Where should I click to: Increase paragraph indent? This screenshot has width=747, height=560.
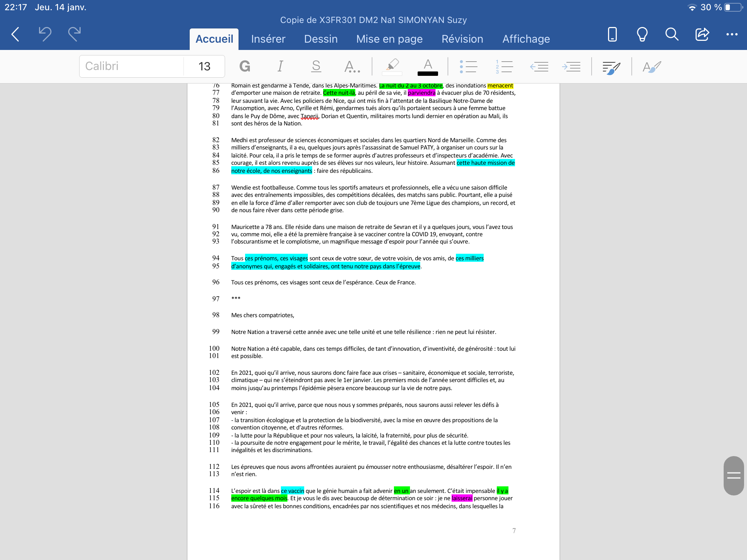pyautogui.click(x=571, y=67)
